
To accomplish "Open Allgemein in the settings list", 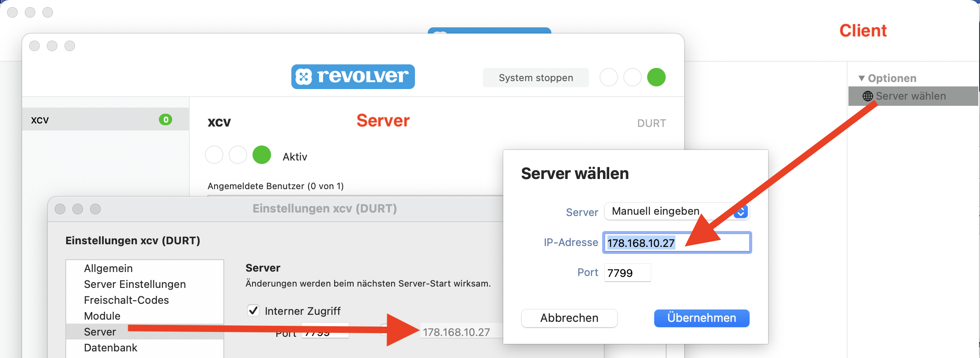I will (x=108, y=268).
